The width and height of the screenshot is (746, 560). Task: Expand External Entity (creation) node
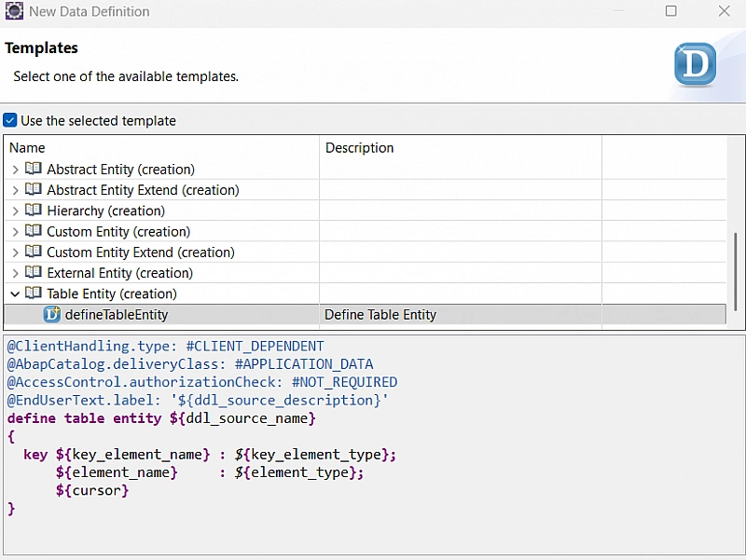[15, 273]
